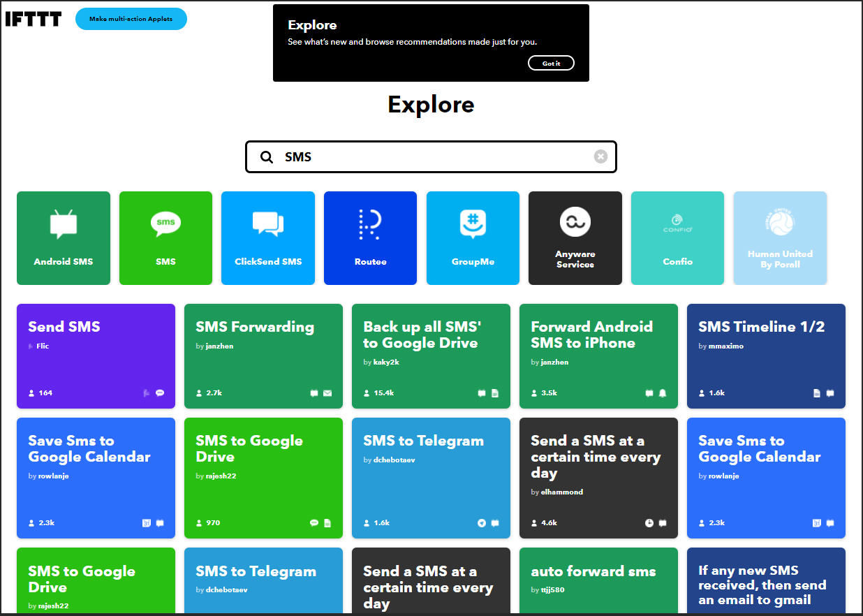Click the speech bubble icon on Send SMS card
Image resolution: width=863 pixels, height=616 pixels.
point(160,393)
